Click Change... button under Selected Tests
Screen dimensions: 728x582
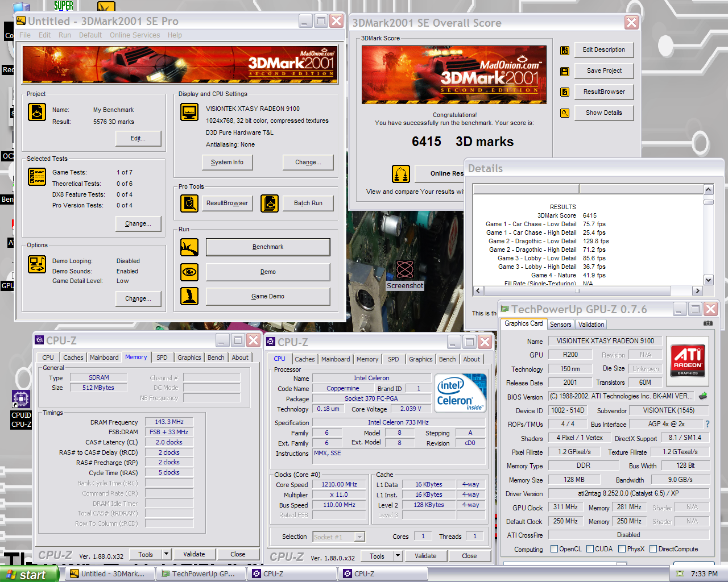(138, 223)
